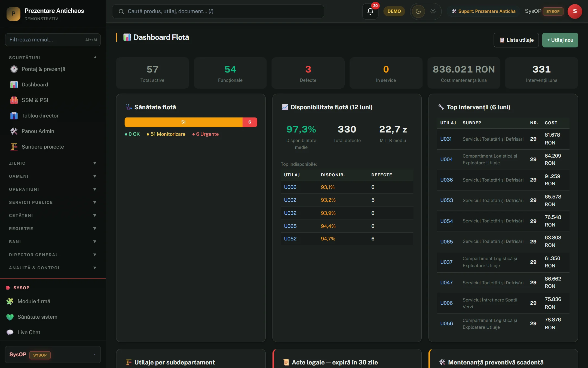Click the red Urgente segment of health bar
The image size is (588, 368).
(250, 122)
